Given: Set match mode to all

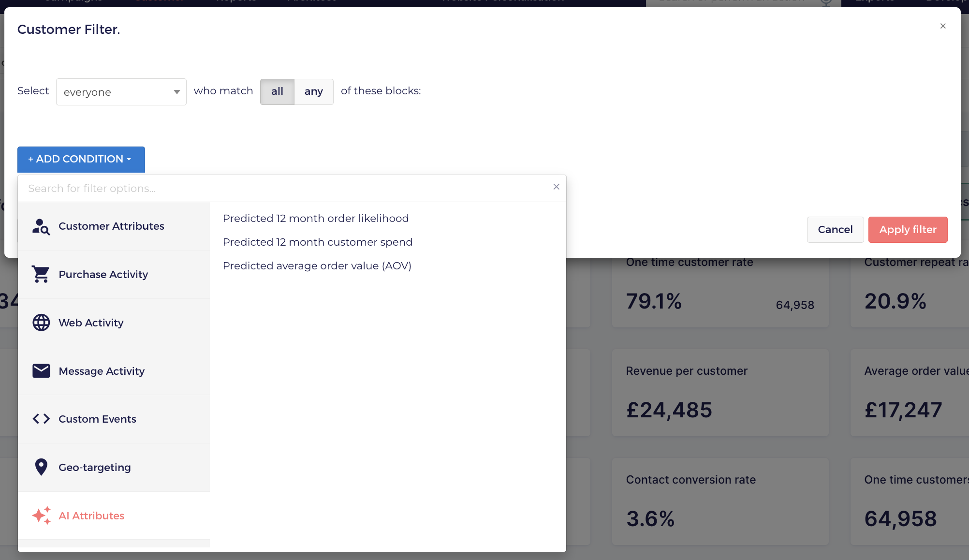Looking at the screenshot, I should tap(277, 91).
